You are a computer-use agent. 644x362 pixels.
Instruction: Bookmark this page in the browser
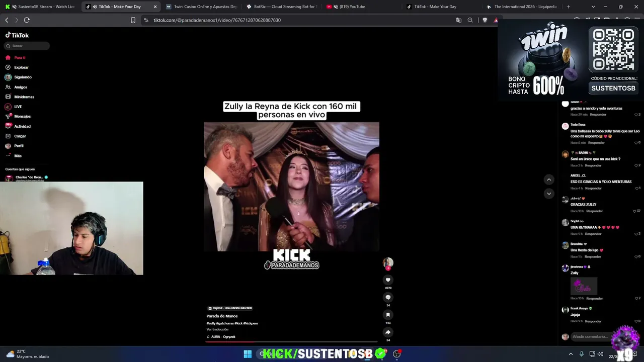pos(133,20)
